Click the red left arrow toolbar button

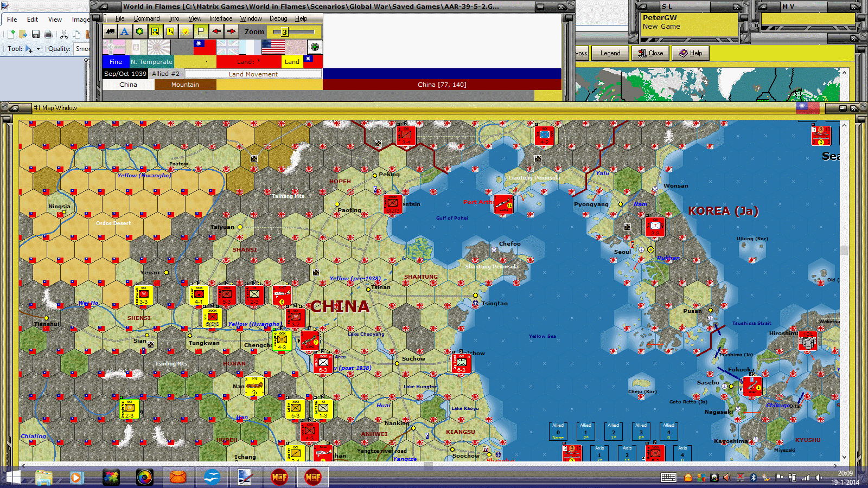coord(216,31)
